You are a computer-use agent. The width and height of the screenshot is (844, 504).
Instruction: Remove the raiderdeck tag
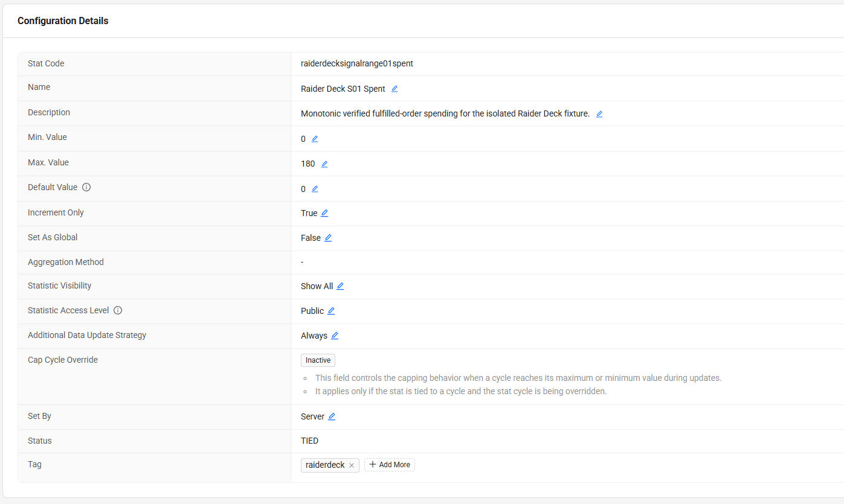click(352, 465)
